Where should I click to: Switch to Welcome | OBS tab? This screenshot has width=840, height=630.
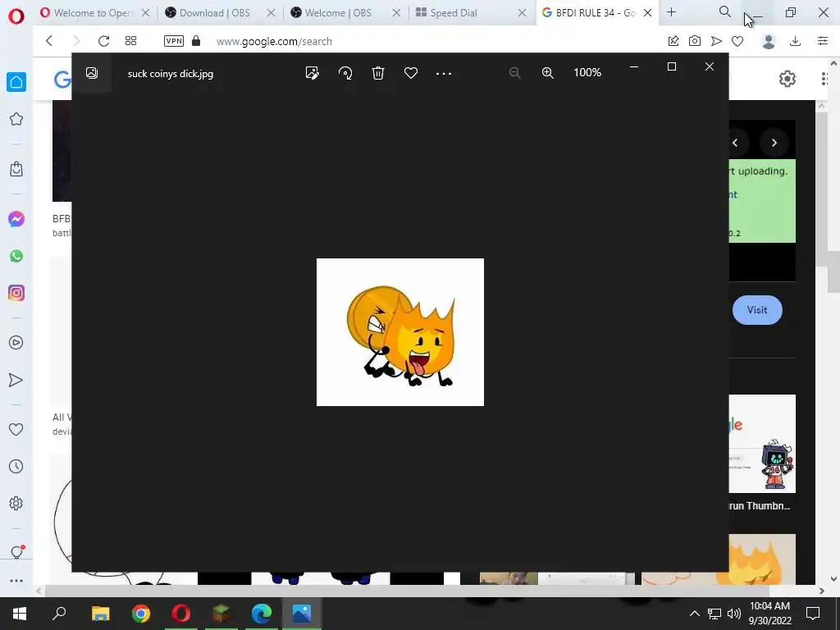338,13
